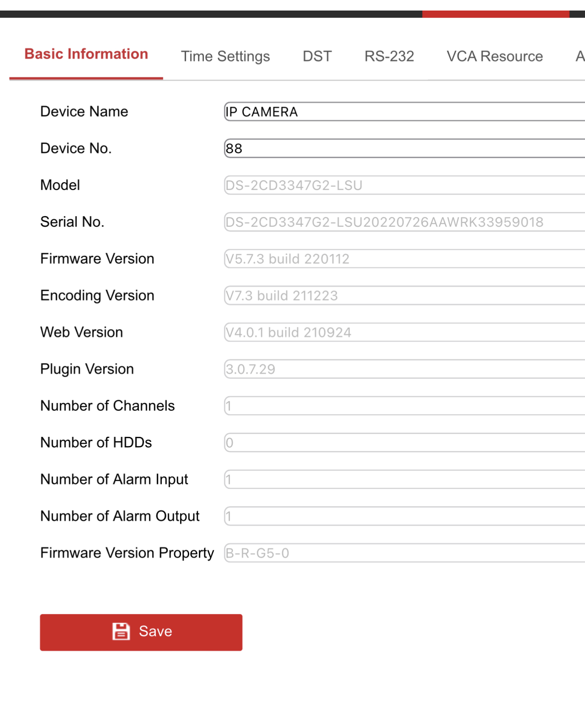Select the Firmware Version Property field
Screen dimensions: 585x728
[x=403, y=553]
